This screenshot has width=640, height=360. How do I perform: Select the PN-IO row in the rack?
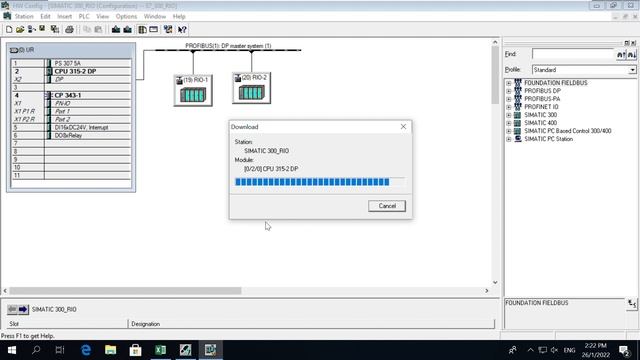pos(71,103)
